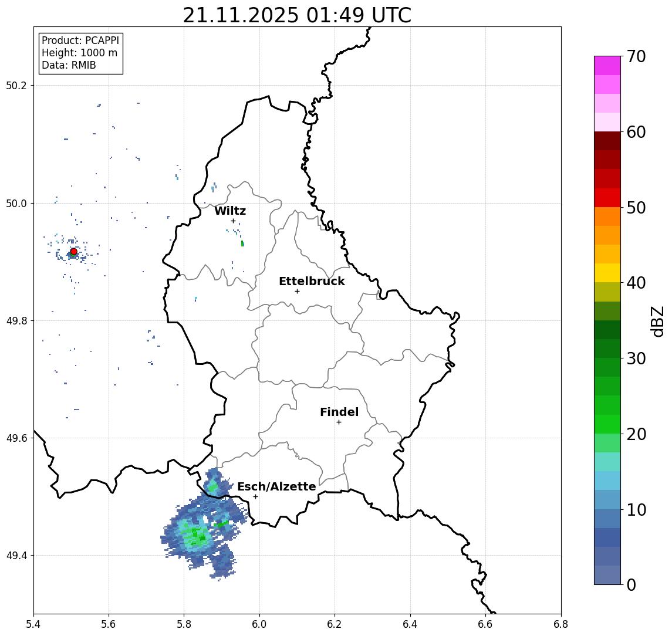This screenshot has width=672, height=636.
Task: Click the bottom slate-blue colorbar segment at 0
Action: pos(607,575)
